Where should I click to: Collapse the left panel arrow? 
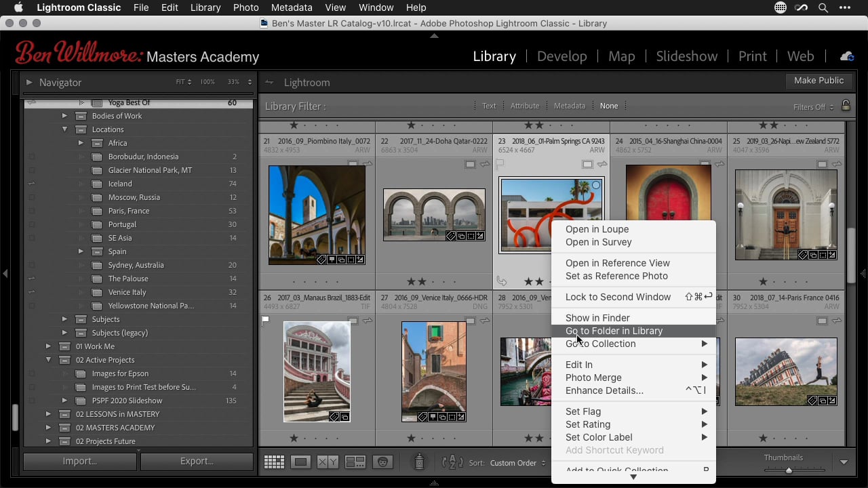(x=5, y=274)
